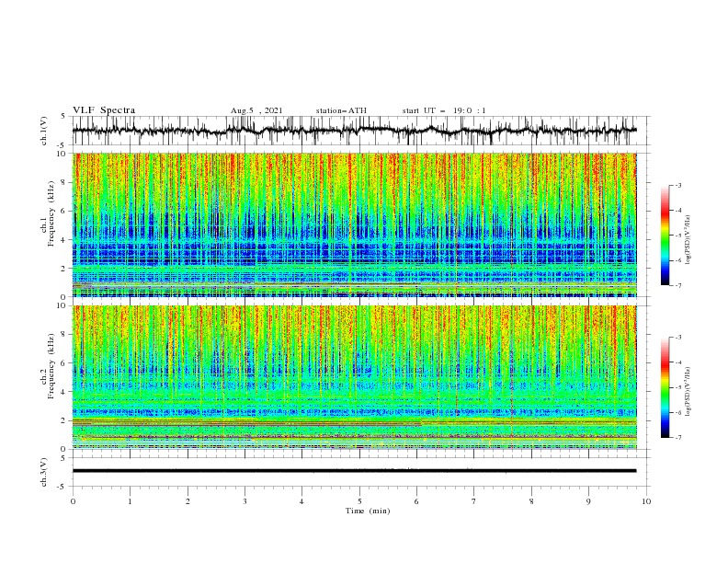Click the "ch.3(V)" axis label
Screen dimensions: 728x563
pyautogui.click(x=44, y=472)
